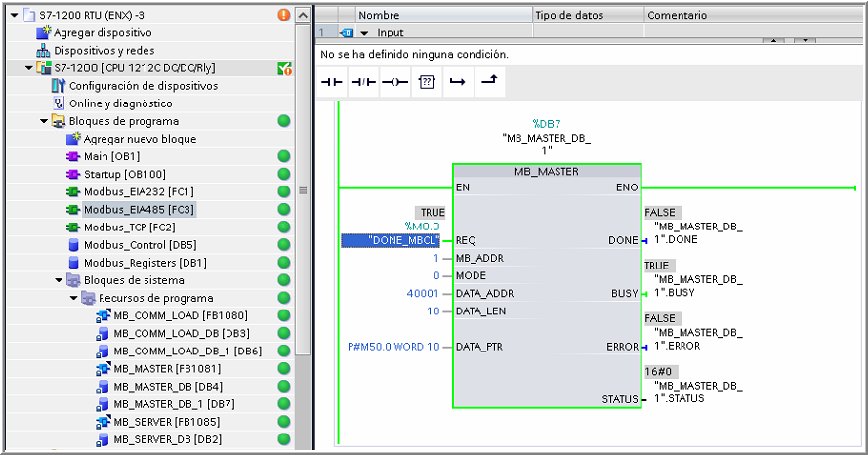Collapse the Recursos de programa folder
The image size is (868, 455).
pos(73,299)
